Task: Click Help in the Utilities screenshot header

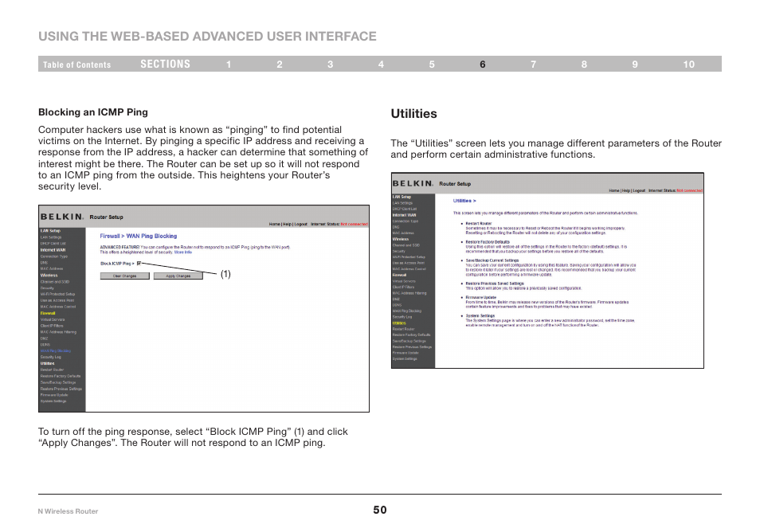Action: (x=626, y=191)
